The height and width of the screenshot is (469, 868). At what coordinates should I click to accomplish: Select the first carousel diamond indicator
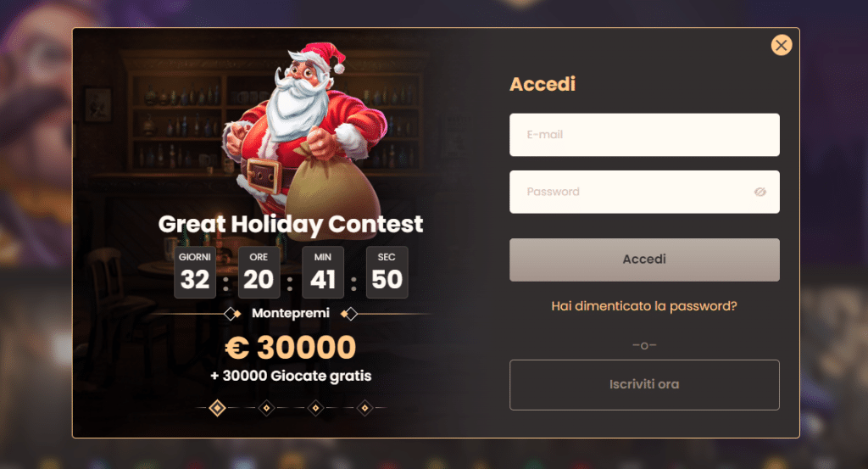tap(217, 408)
